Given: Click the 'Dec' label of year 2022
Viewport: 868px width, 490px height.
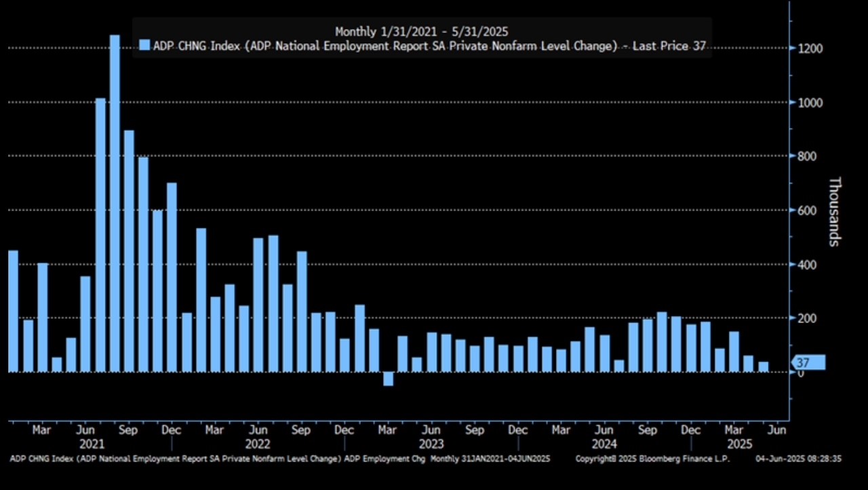Looking at the screenshot, I should coord(344,430).
